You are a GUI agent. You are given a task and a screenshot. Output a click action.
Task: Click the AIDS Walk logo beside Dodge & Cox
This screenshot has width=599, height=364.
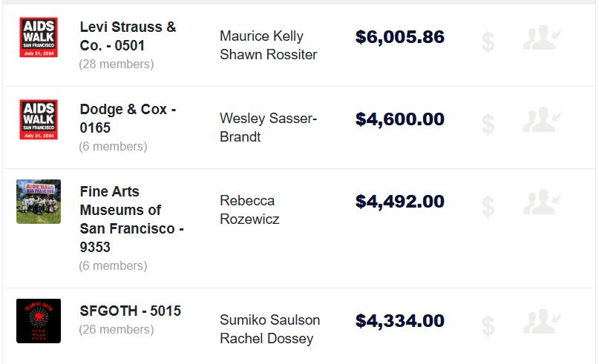(x=39, y=120)
